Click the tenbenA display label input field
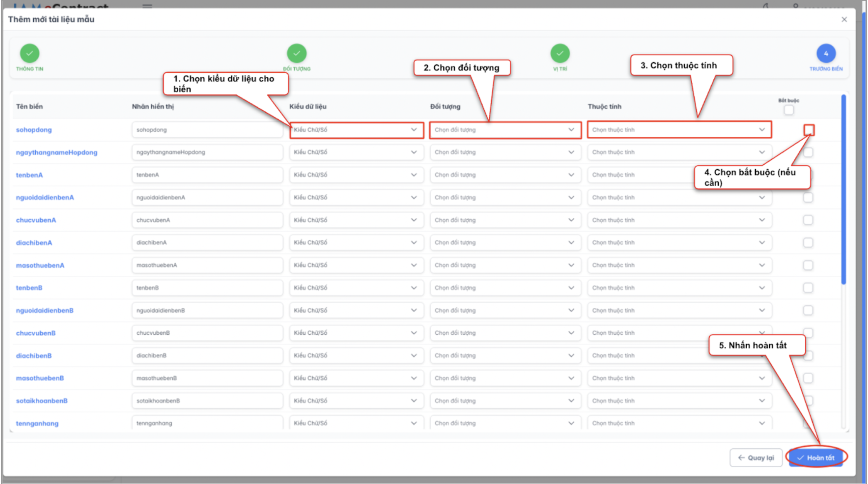This screenshot has height=484, width=868. pos(207,175)
